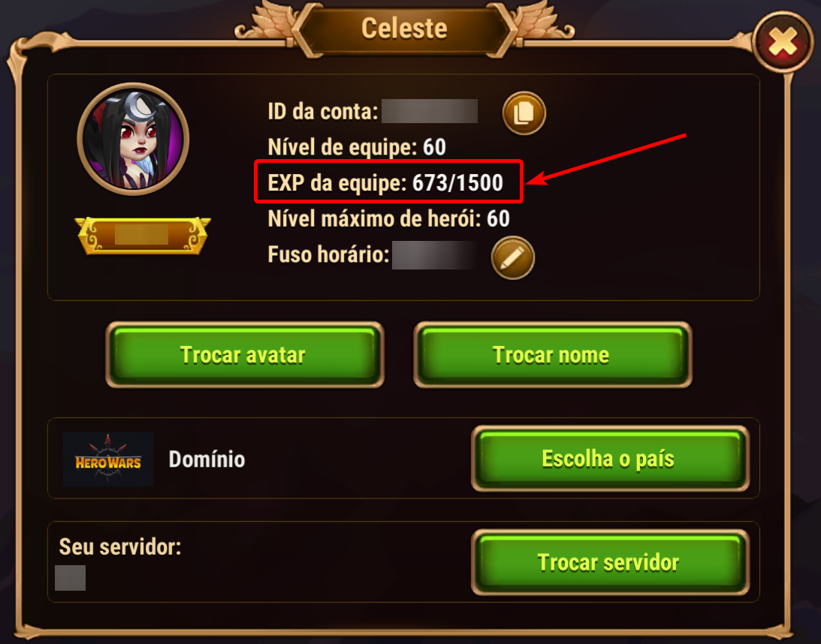Click the Celeste avatar portrait

(133, 139)
